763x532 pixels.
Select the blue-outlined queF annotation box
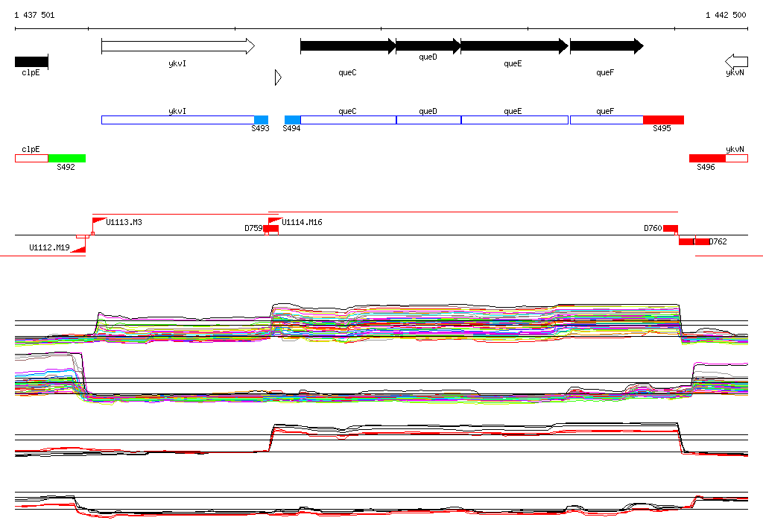(607, 120)
